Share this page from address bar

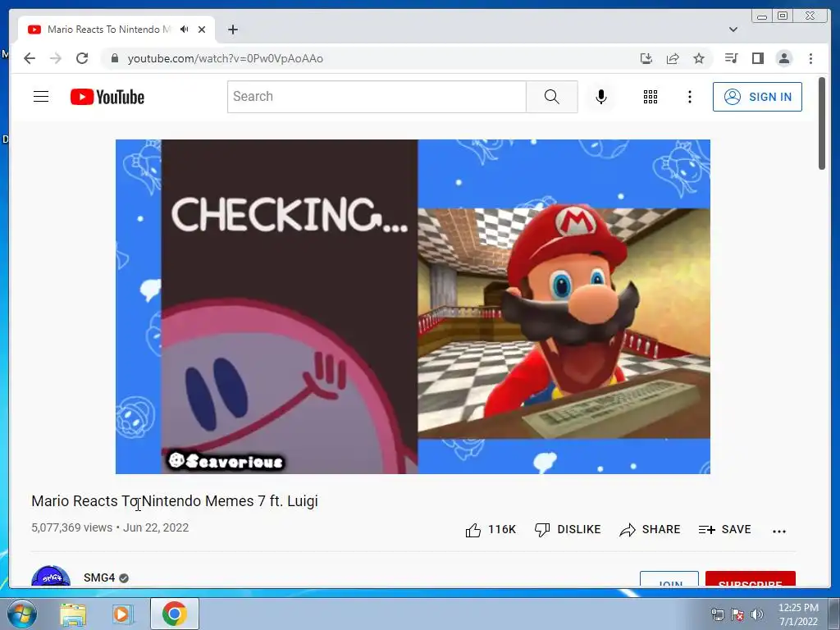pyautogui.click(x=673, y=58)
